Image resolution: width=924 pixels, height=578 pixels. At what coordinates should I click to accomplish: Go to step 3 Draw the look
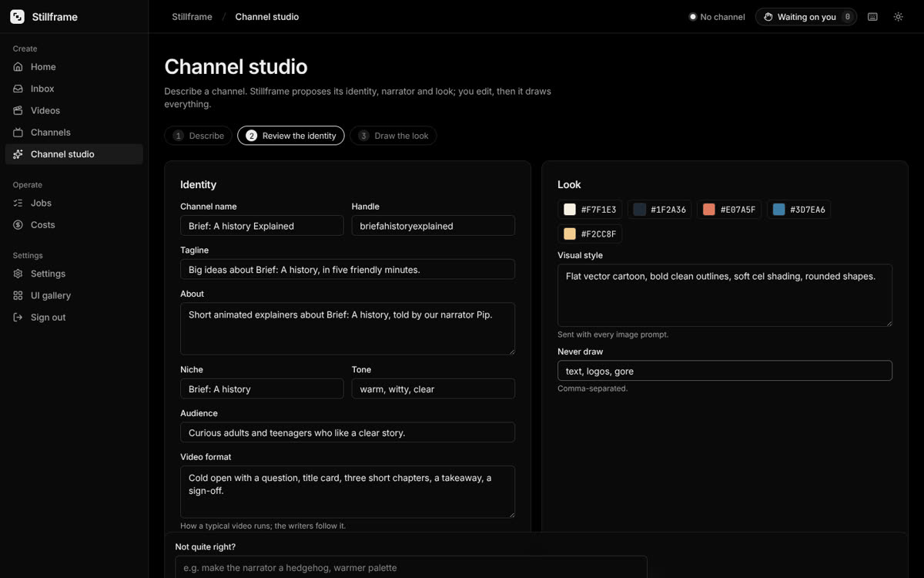(393, 136)
